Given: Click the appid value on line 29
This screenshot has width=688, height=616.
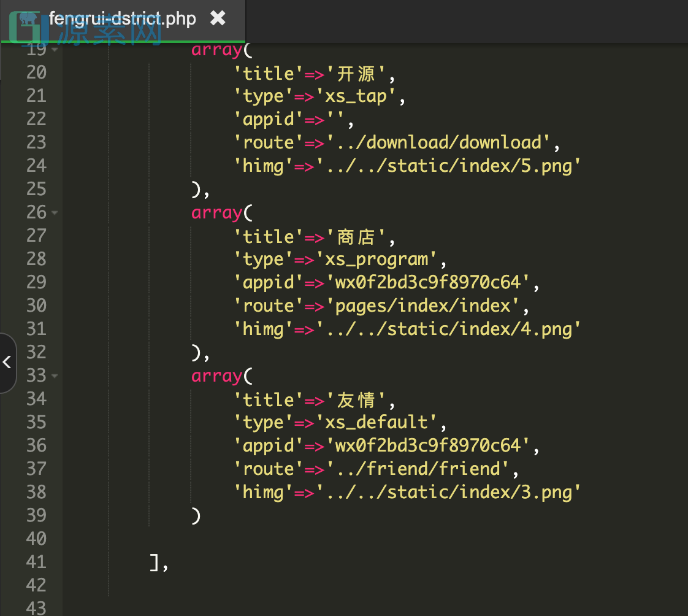Looking at the screenshot, I should 427,282.
